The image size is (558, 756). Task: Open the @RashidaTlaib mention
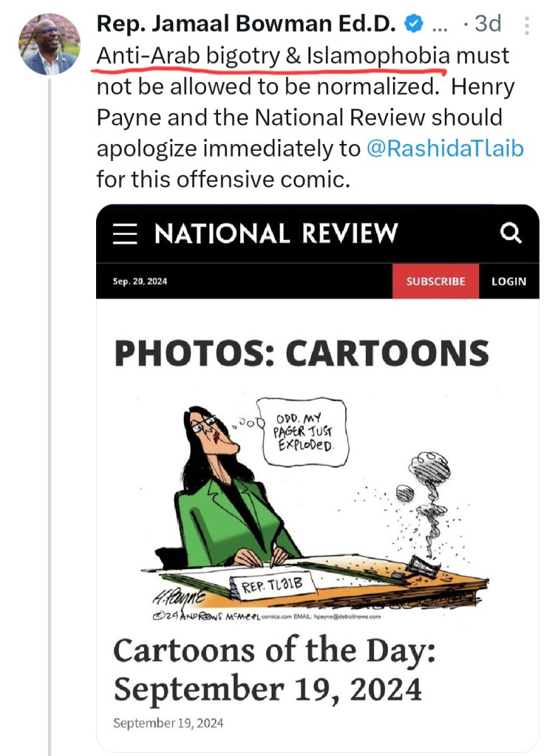pos(445,149)
